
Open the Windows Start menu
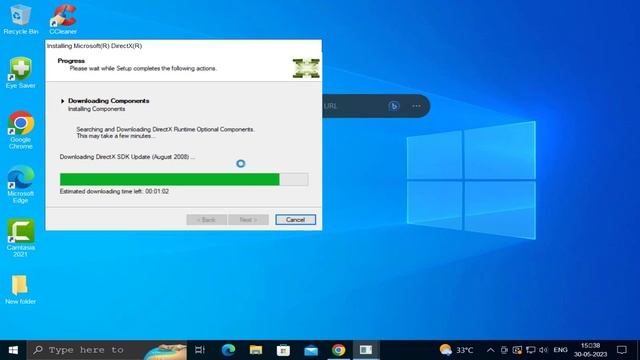13,350
